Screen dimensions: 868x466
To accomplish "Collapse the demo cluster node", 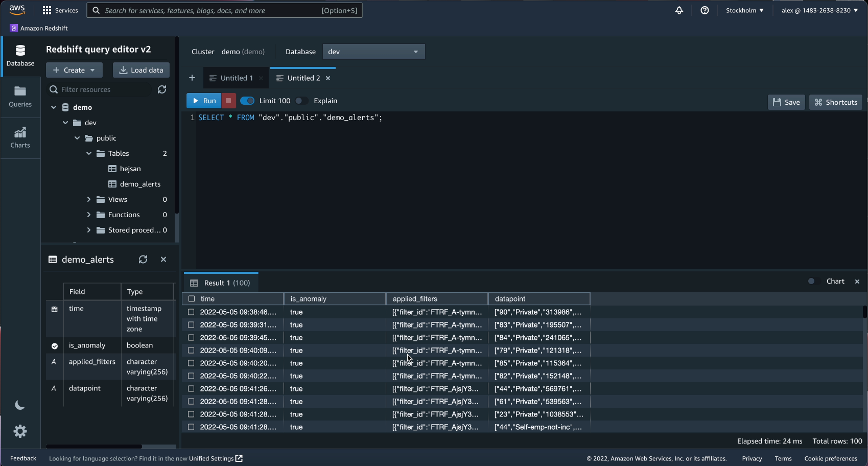I will [54, 107].
